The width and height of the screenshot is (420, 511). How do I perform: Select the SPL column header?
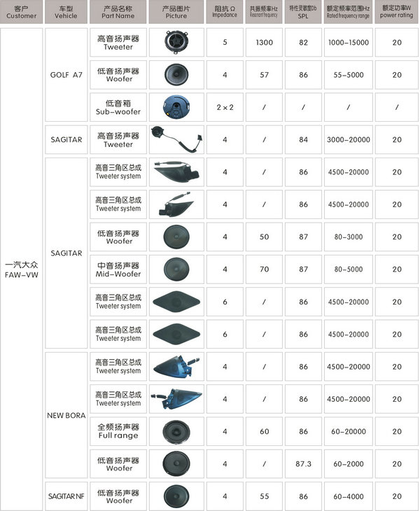303,11
